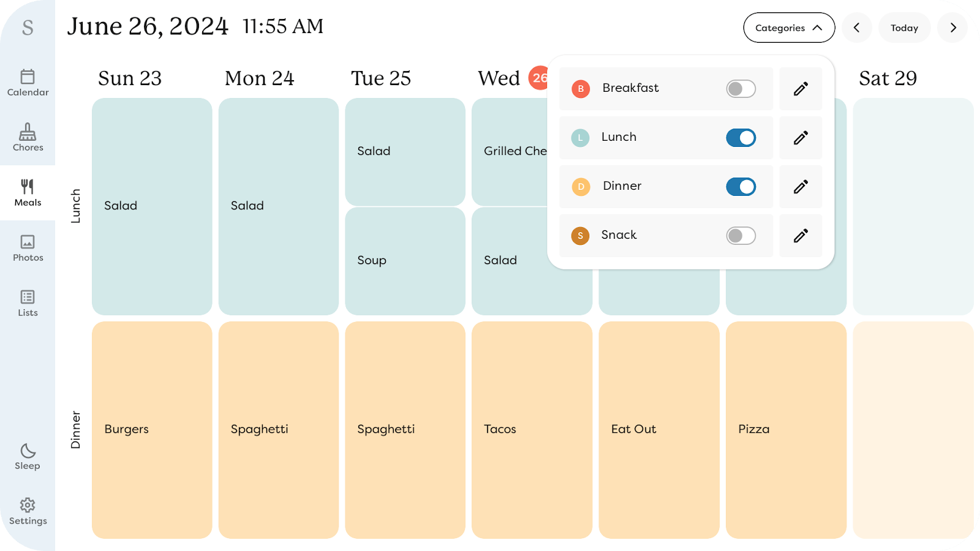Go to the previous week arrow
980x551 pixels.
coord(856,28)
